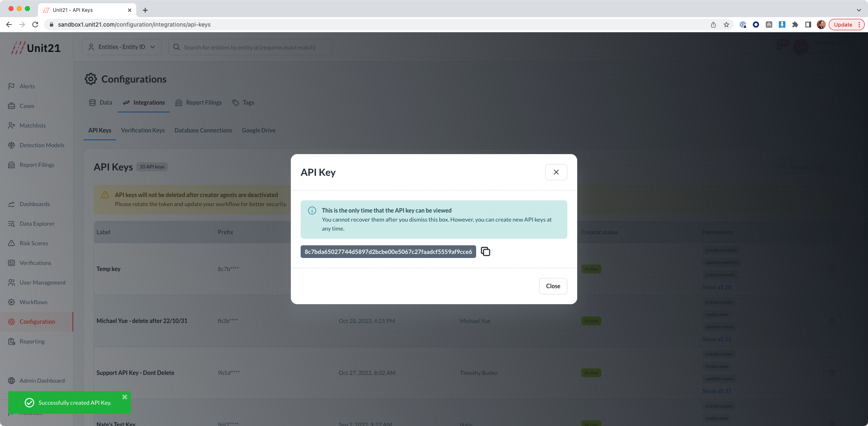Select the Integrations tab
The image size is (868, 426).
tap(144, 103)
